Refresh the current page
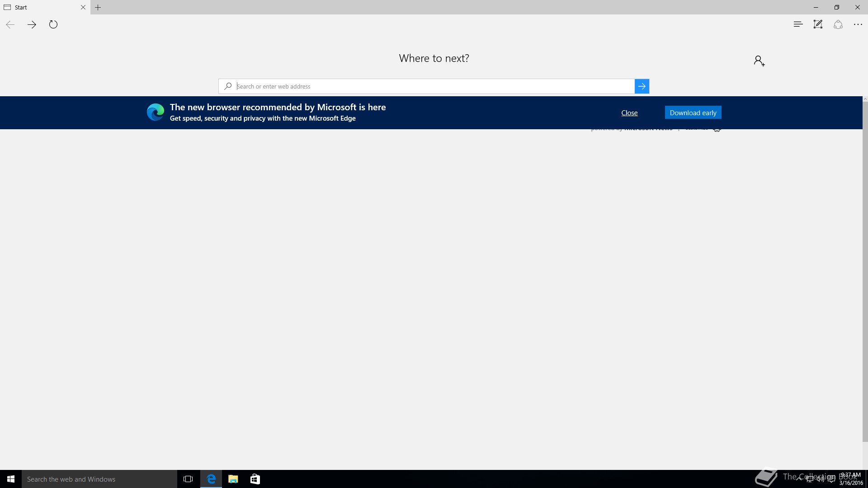 tap(53, 24)
